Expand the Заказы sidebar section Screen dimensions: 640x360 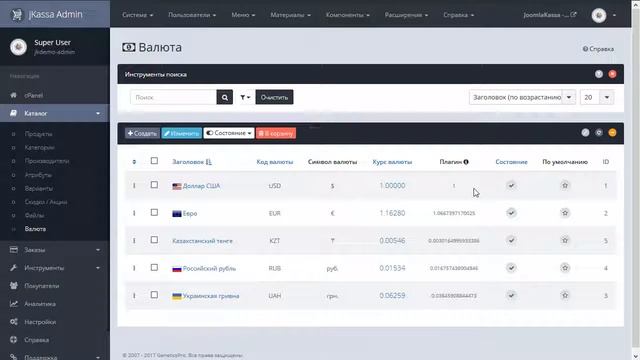point(55,250)
